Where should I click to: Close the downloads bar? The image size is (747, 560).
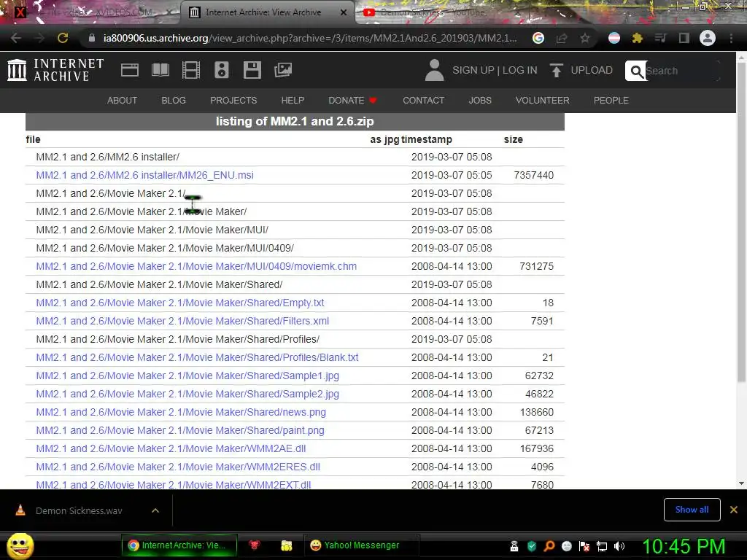click(x=734, y=510)
